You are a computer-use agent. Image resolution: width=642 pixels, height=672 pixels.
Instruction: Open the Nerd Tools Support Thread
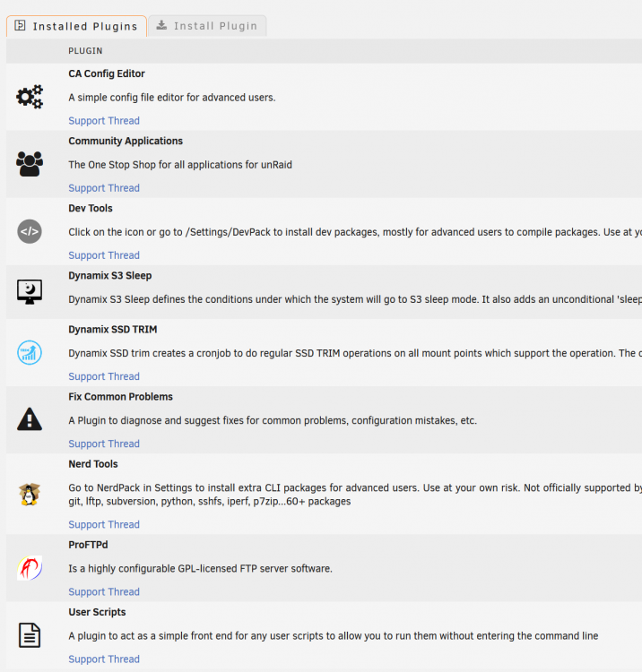click(x=104, y=524)
